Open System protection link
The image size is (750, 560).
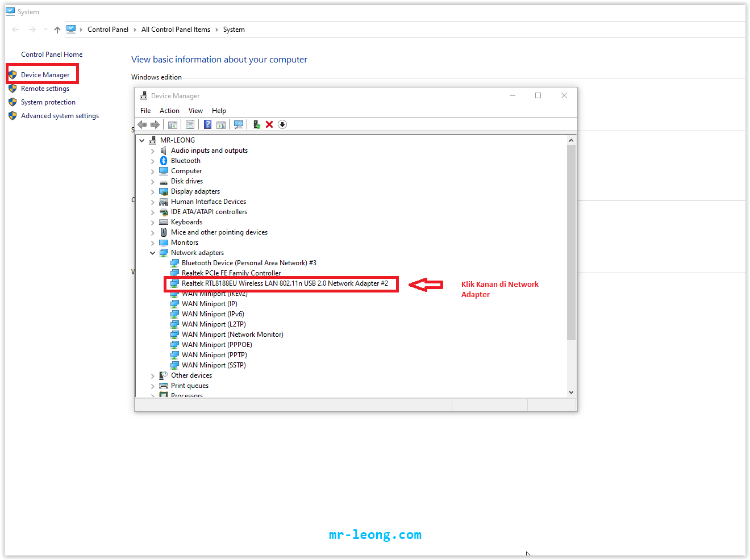(48, 102)
